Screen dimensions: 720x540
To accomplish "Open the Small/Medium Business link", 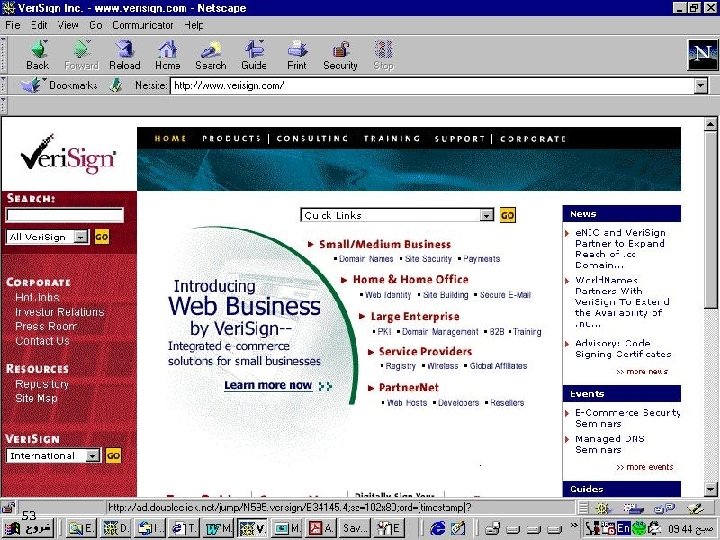I will 385,244.
